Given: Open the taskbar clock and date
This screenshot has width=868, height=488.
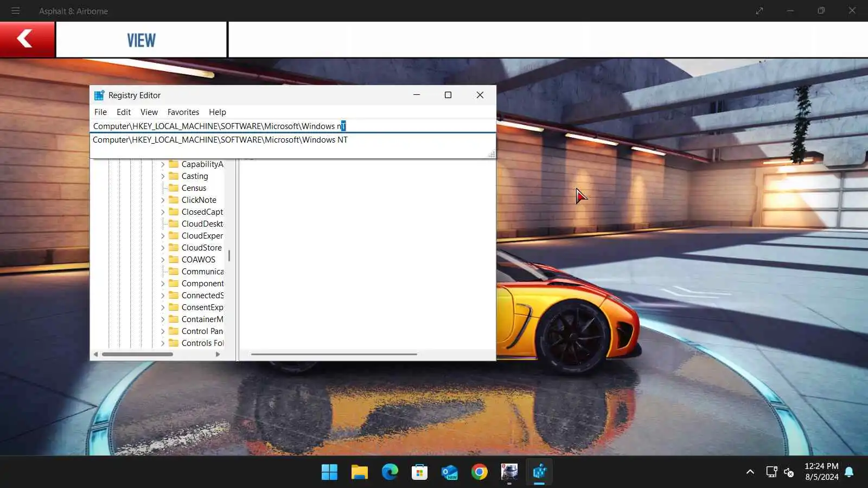Looking at the screenshot, I should (821, 472).
